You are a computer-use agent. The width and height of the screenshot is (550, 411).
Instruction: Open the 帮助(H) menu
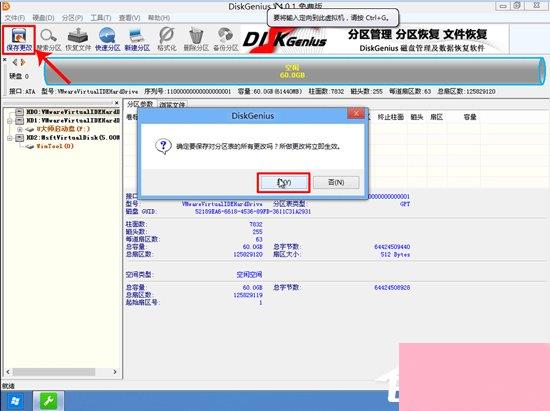[159, 18]
